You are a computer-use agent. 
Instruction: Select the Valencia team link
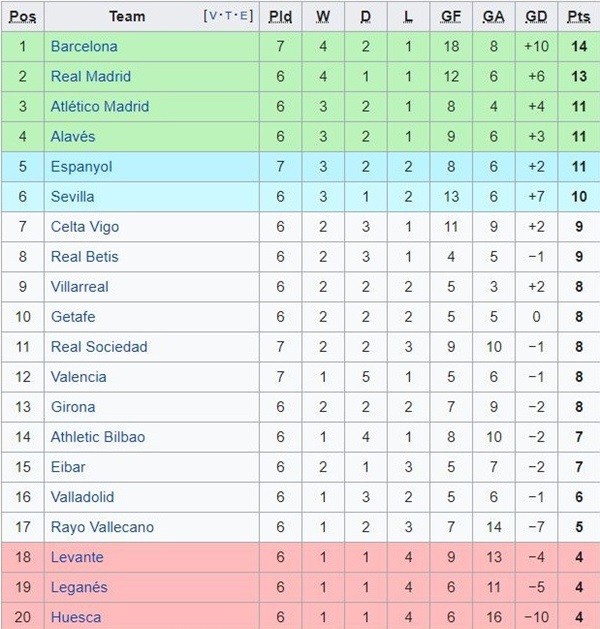pyautogui.click(x=79, y=376)
